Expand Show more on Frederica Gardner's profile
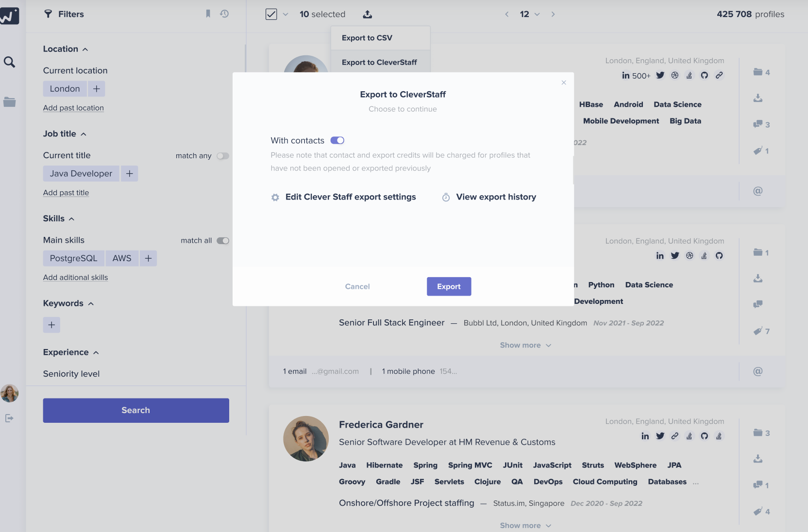This screenshot has height=532, width=808. pyautogui.click(x=525, y=525)
